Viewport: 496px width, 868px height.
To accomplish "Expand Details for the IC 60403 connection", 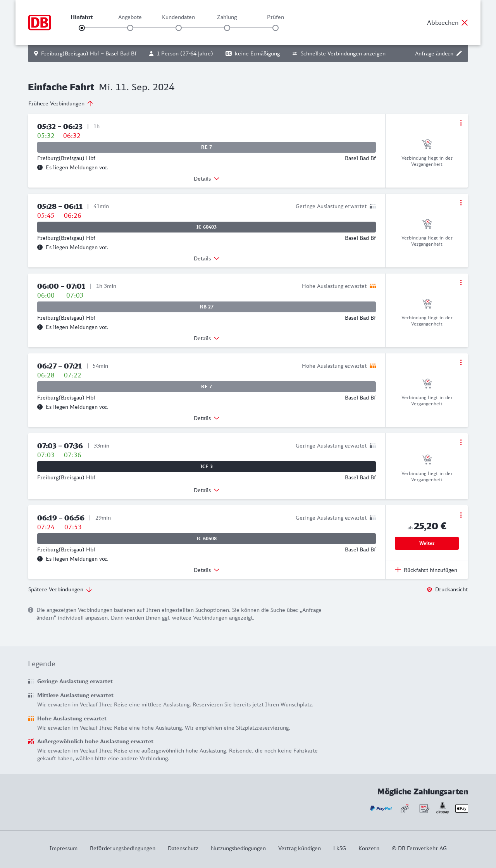I will point(207,258).
